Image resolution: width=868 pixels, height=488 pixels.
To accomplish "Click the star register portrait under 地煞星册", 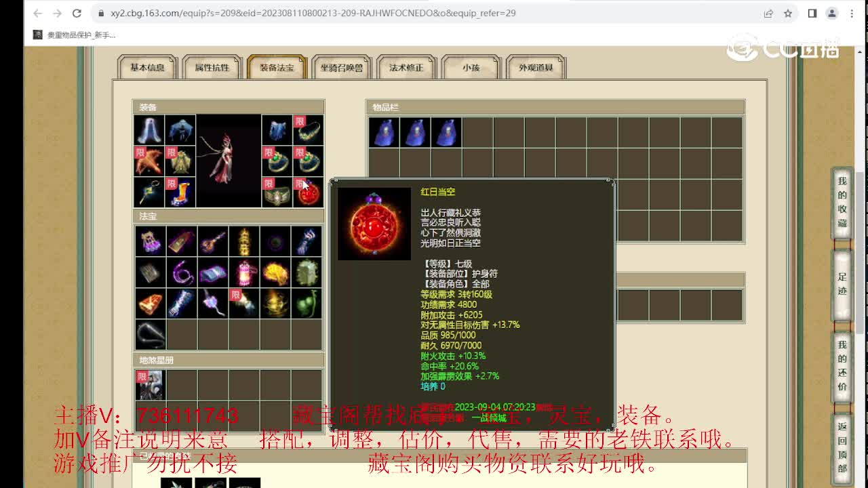I will click(x=149, y=384).
